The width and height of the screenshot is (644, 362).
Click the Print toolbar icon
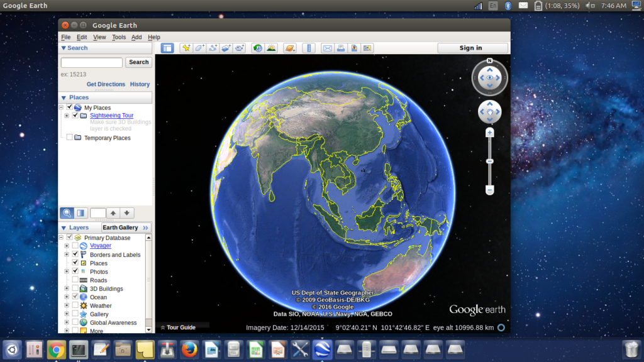[x=340, y=48]
